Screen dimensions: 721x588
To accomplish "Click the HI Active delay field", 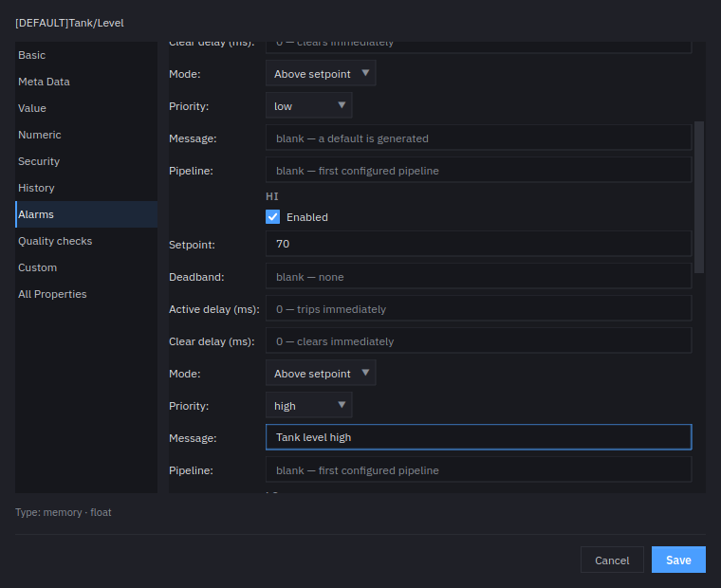I will click(479, 308).
